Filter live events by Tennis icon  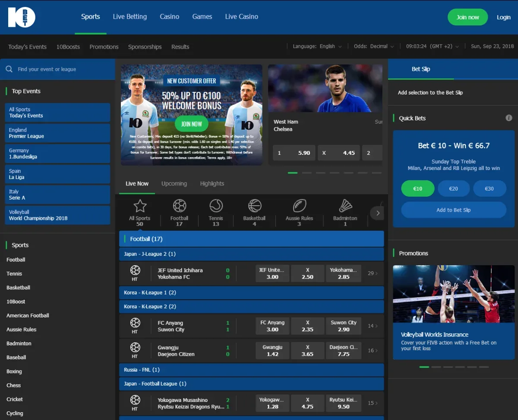click(x=216, y=206)
